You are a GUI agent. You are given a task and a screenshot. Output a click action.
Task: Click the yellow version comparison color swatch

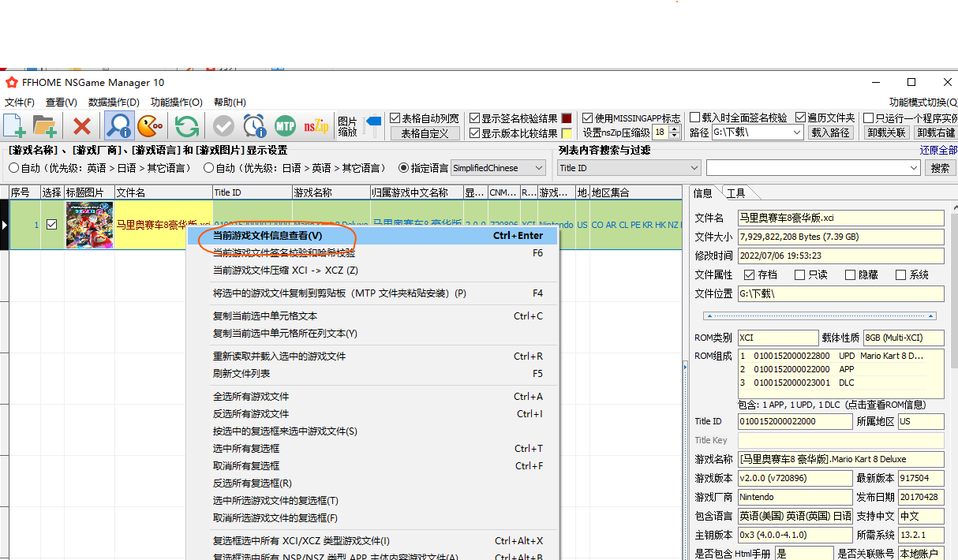(x=566, y=133)
